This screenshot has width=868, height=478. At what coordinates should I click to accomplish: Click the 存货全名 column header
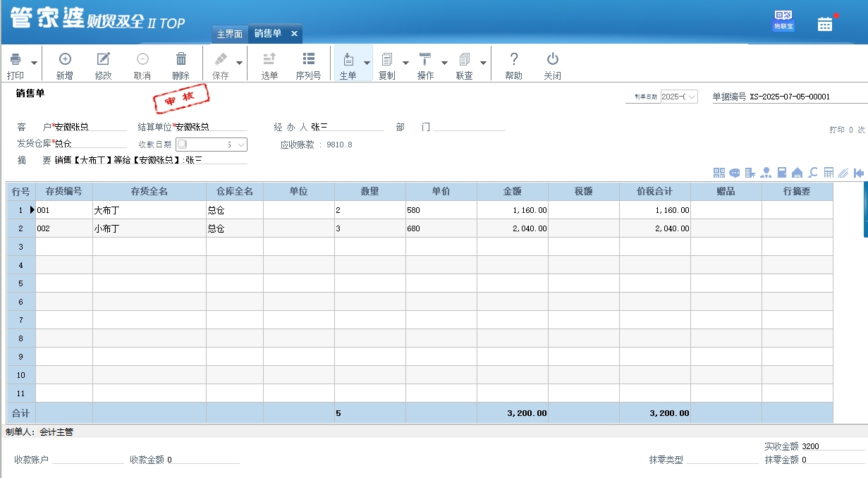point(149,191)
